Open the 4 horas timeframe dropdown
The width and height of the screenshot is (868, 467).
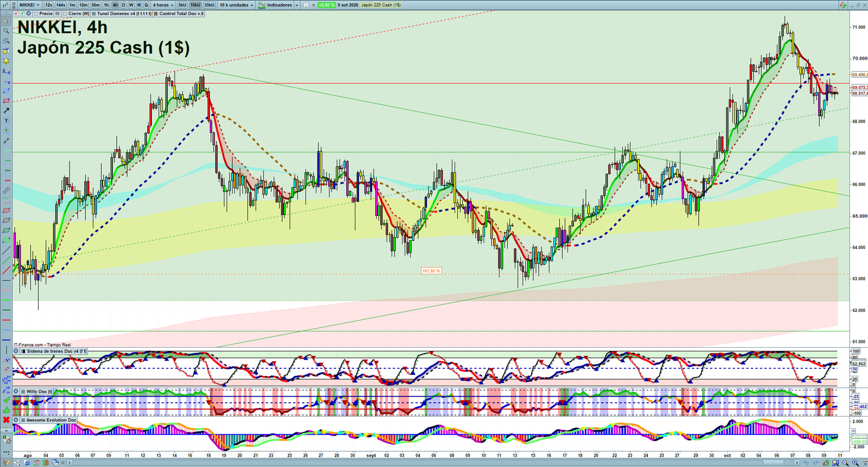163,5
